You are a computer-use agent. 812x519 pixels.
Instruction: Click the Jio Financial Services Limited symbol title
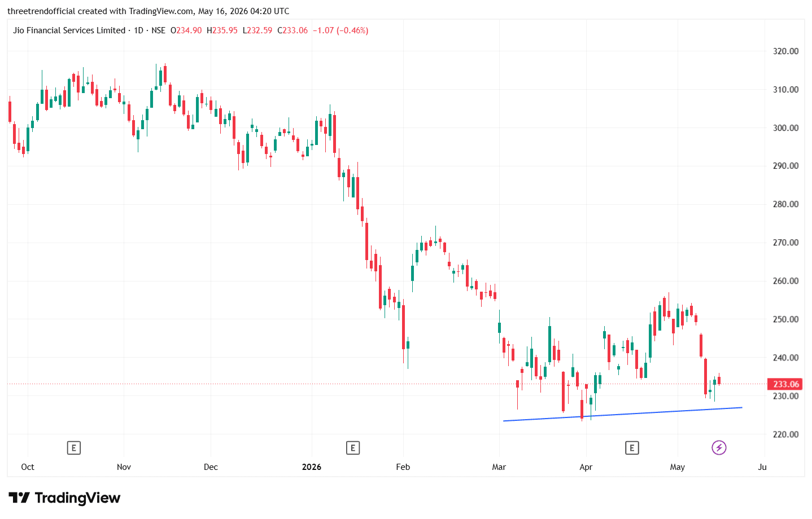pyautogui.click(x=69, y=30)
